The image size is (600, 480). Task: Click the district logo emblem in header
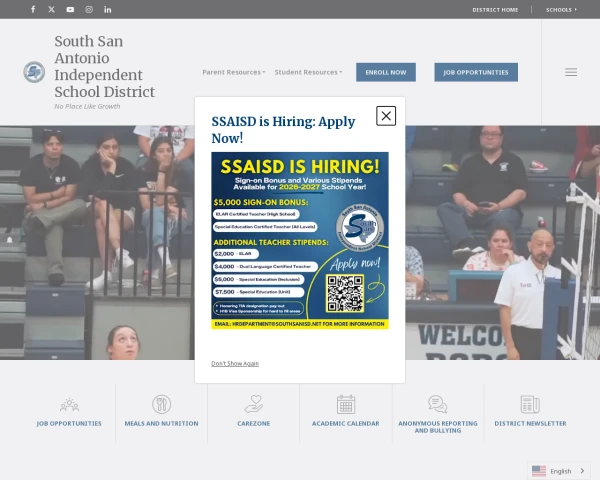click(x=34, y=72)
